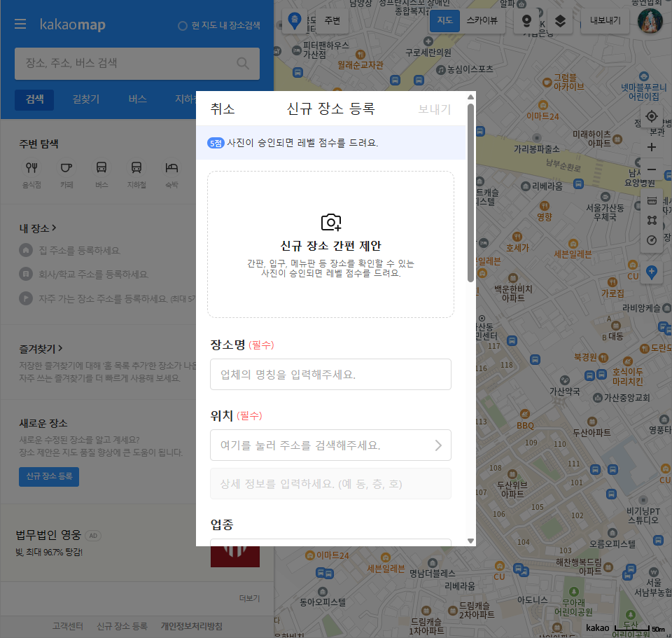This screenshot has width=672, height=638.
Task: Open the roadview pin icon button
Action: [x=526, y=20]
